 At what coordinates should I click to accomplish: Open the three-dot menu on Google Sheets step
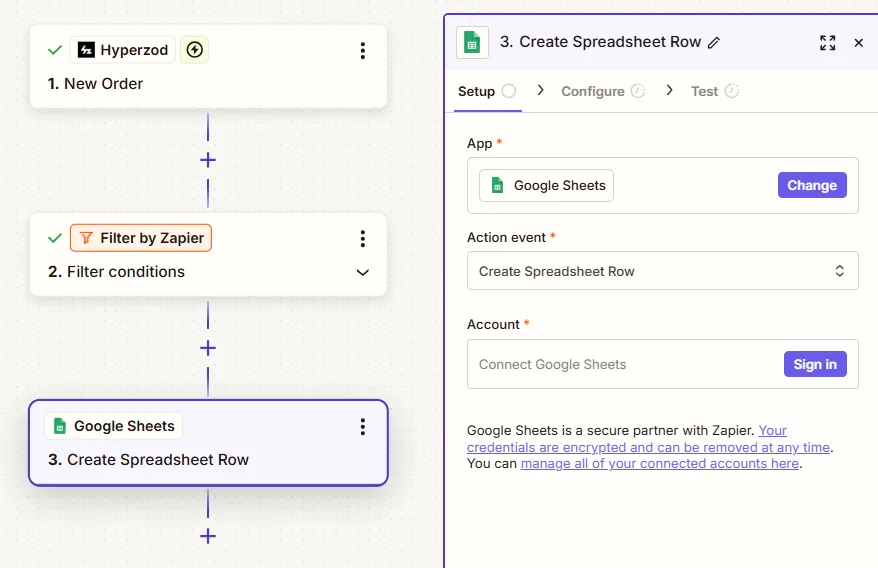363,427
